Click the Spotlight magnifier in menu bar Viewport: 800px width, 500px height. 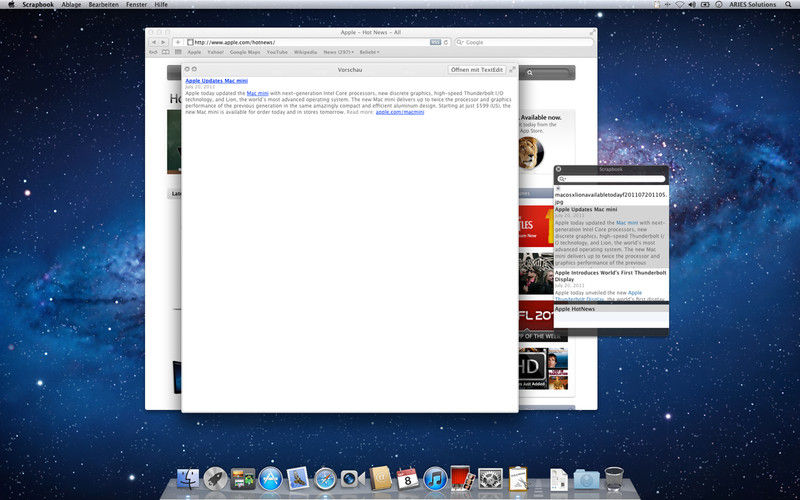(x=788, y=5)
